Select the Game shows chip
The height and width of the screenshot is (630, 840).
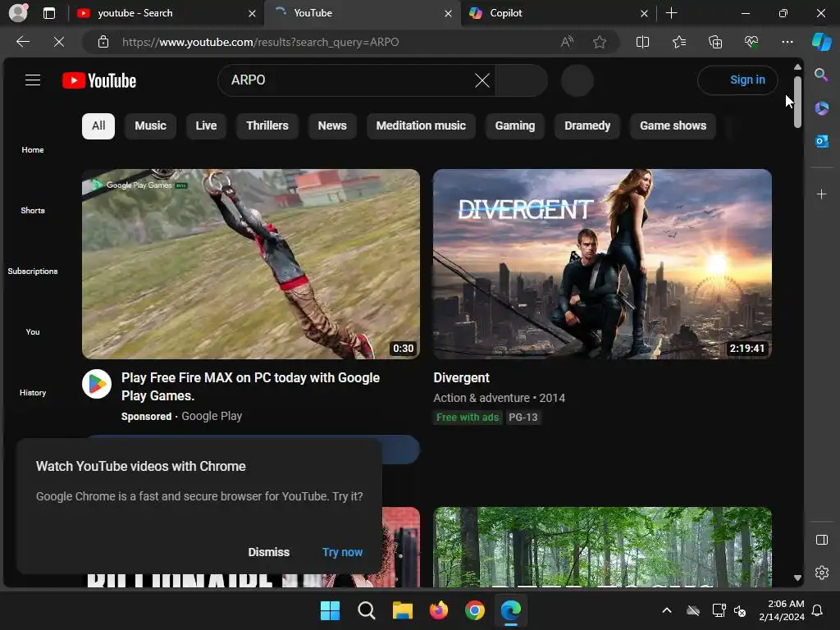pos(673,126)
